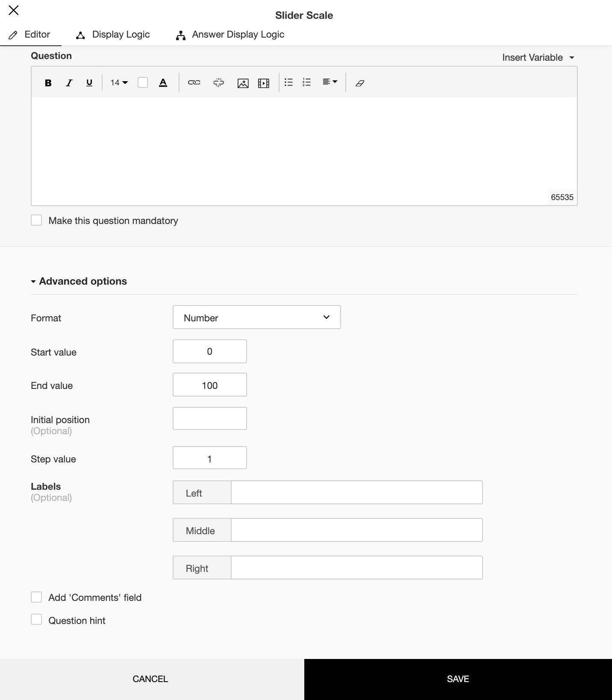Image resolution: width=612 pixels, height=700 pixels.
Task: Enable the Add 'Comments' field checkbox
Action: (x=36, y=597)
